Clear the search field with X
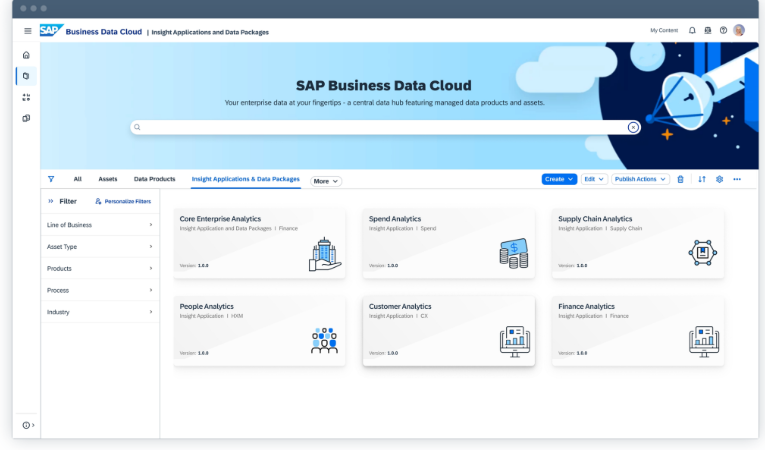 coord(633,127)
